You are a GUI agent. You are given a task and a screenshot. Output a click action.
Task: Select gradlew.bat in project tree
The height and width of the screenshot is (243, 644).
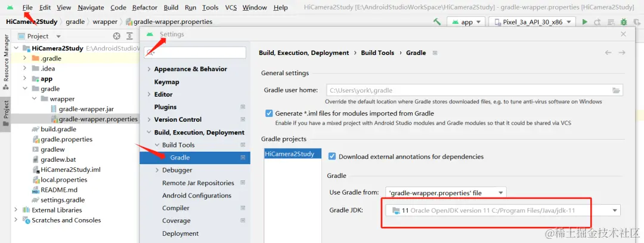click(58, 159)
